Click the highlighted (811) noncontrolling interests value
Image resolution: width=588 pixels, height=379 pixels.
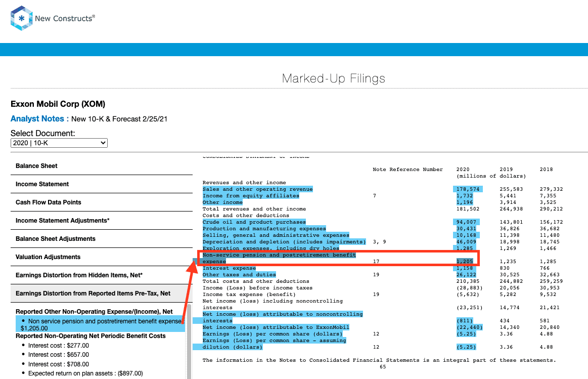pyautogui.click(x=465, y=320)
